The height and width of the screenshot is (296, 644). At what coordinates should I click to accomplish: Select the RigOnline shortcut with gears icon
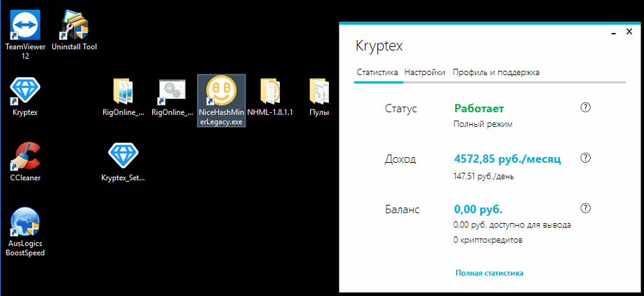tap(172, 97)
